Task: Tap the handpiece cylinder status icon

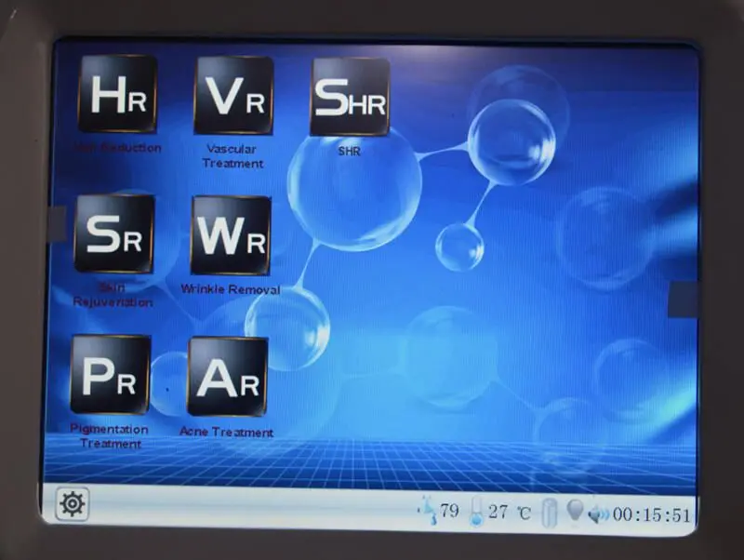Action: point(549,513)
